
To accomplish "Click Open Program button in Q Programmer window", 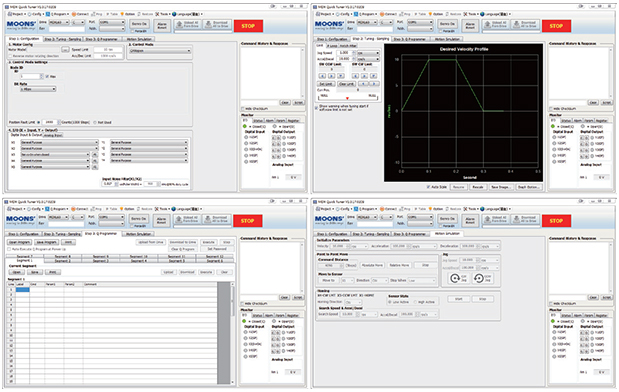I will point(19,242).
